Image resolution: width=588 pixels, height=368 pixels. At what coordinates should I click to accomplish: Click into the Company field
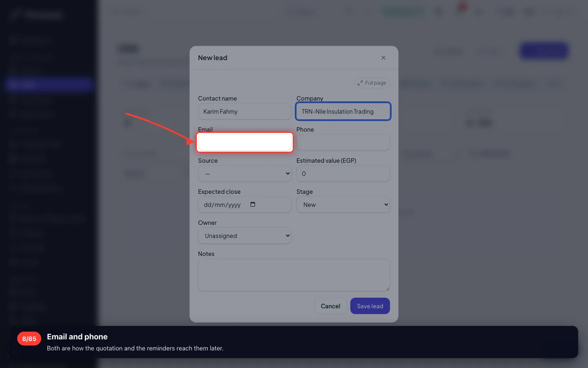[343, 111]
